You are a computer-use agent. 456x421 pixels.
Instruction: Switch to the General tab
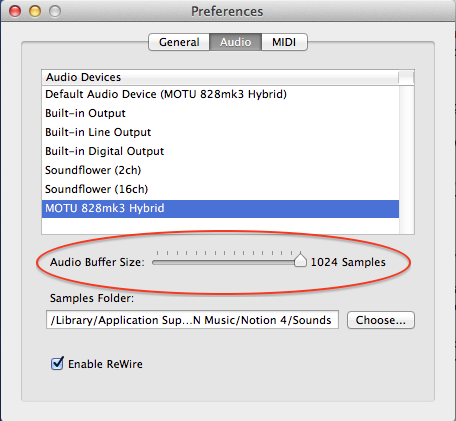(x=179, y=42)
